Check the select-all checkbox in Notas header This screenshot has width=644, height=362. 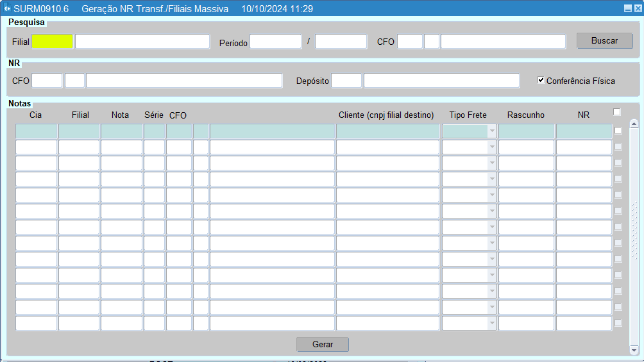[x=617, y=112]
